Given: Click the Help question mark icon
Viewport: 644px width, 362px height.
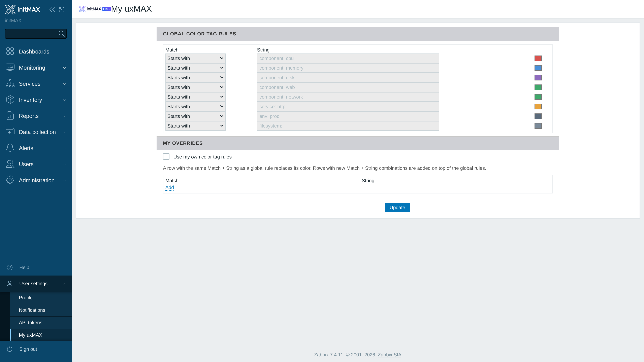Looking at the screenshot, I should [x=10, y=267].
